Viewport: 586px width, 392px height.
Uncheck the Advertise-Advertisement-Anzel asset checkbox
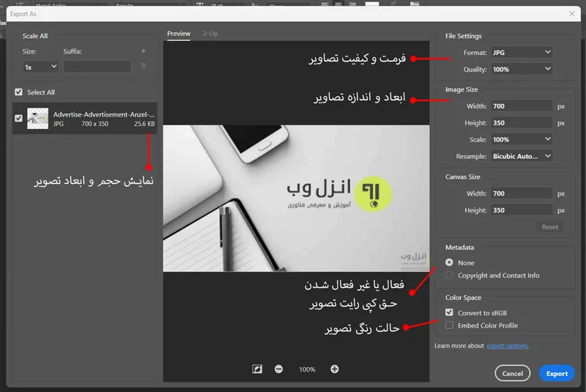pyautogui.click(x=19, y=118)
